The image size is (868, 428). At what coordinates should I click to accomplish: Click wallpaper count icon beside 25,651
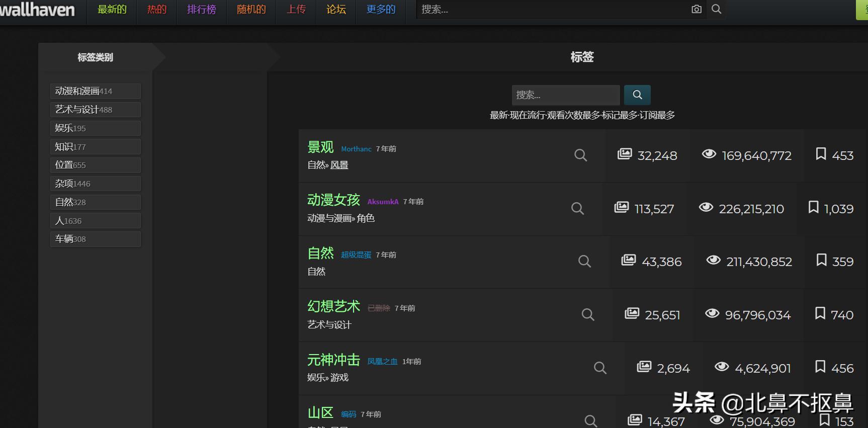(632, 313)
